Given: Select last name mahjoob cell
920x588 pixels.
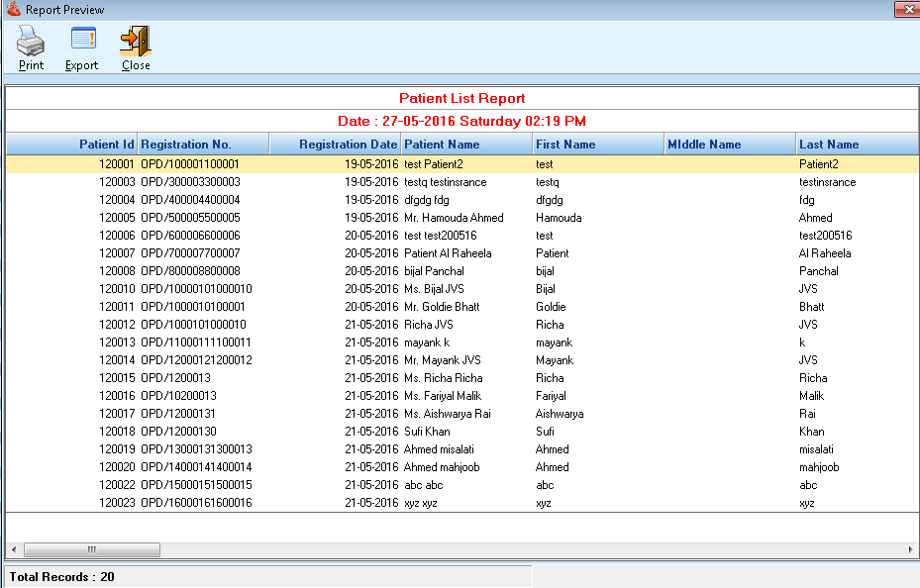Looking at the screenshot, I should [819, 467].
